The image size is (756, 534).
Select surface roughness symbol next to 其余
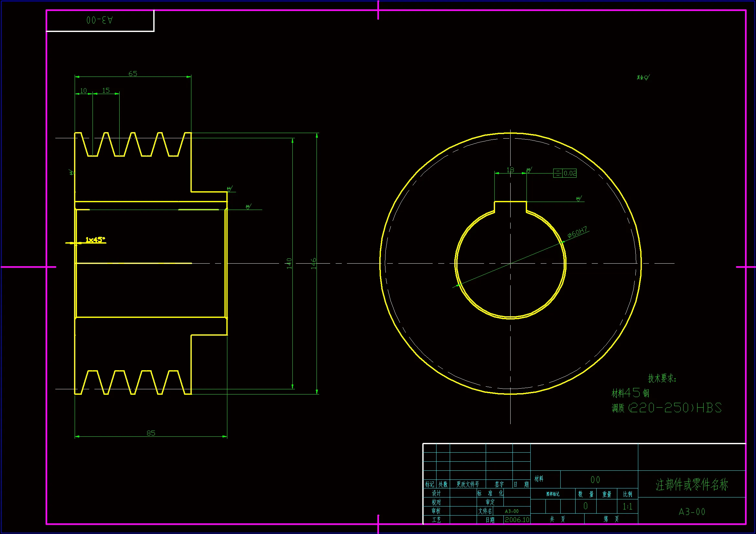click(647, 78)
